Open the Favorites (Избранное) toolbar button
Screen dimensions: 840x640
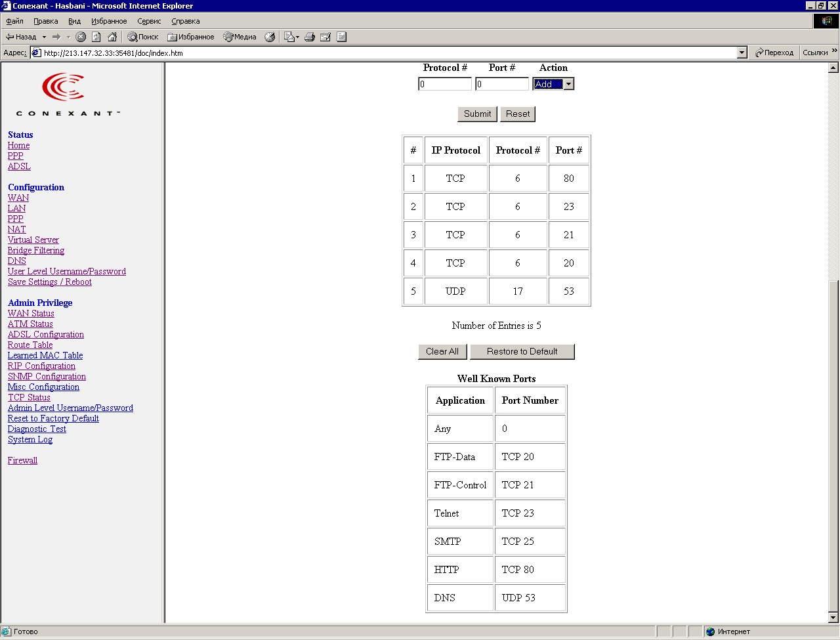pyautogui.click(x=191, y=37)
